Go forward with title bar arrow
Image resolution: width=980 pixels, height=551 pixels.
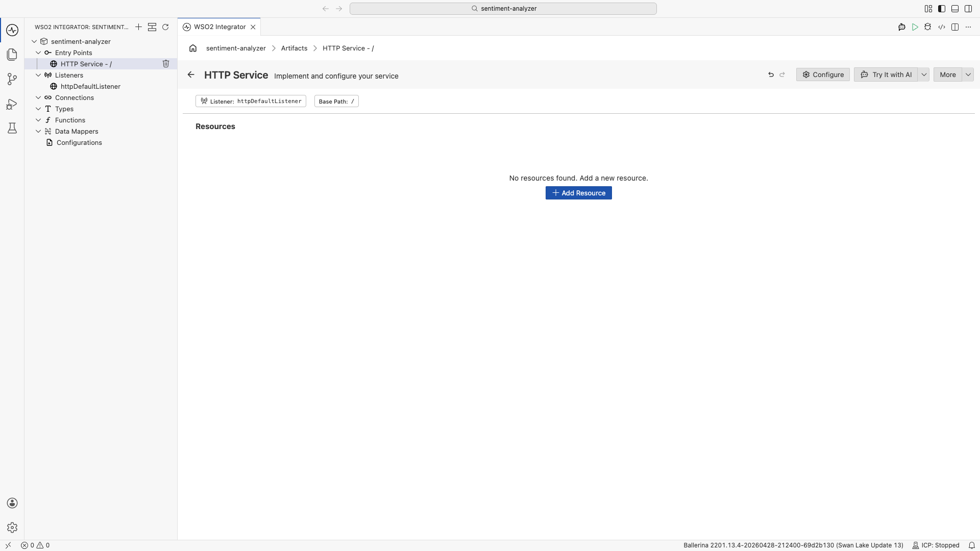(339, 9)
